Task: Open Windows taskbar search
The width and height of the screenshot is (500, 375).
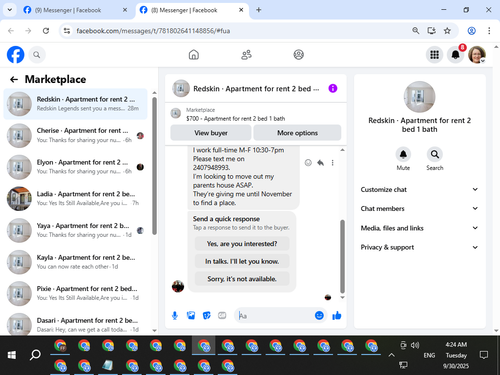Action: pos(35,355)
